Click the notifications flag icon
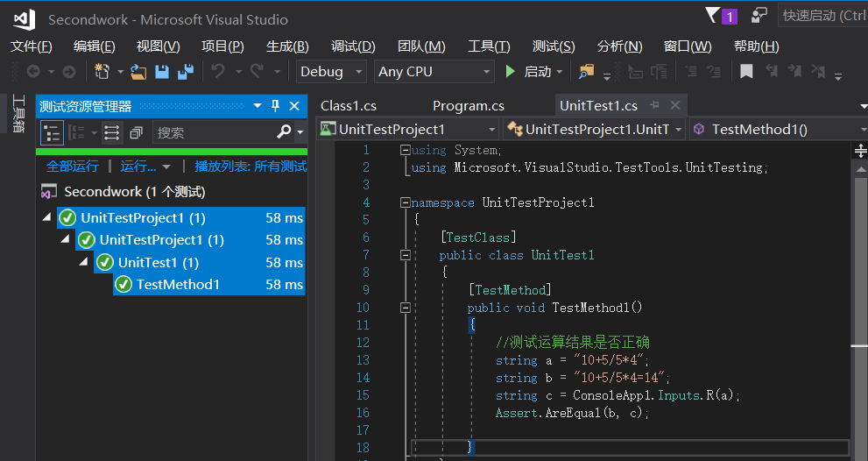Viewport: 868px width, 461px height. (x=714, y=16)
